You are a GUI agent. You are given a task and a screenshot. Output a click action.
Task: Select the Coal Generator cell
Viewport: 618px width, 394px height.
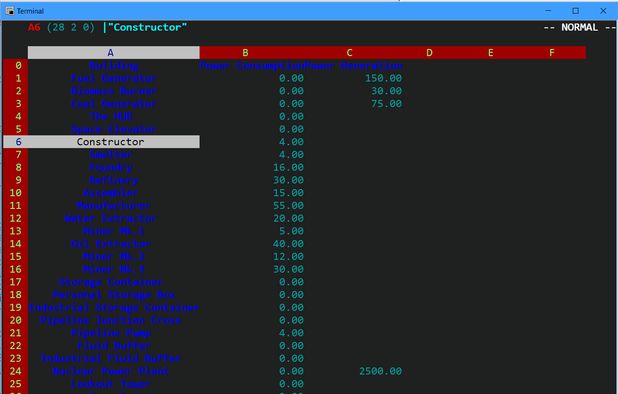coord(114,104)
